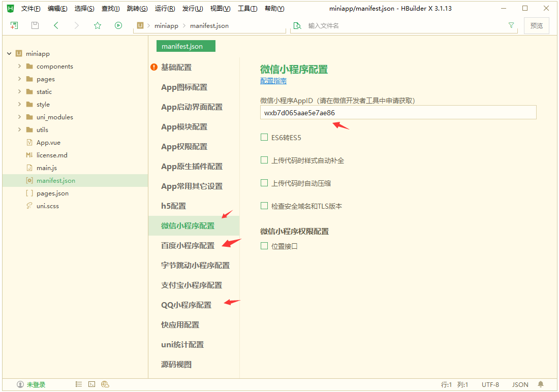
Task: Open the 运行(R) menu
Action: click(x=165, y=9)
